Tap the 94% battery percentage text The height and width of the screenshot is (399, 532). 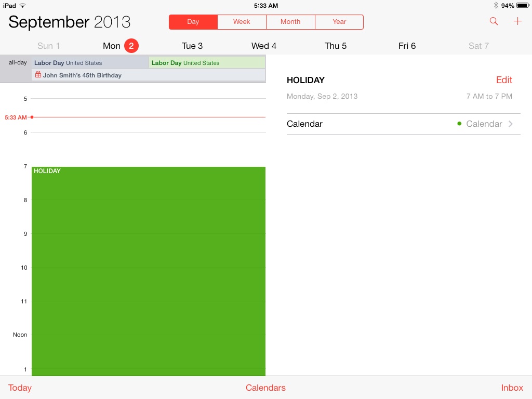[507, 5]
